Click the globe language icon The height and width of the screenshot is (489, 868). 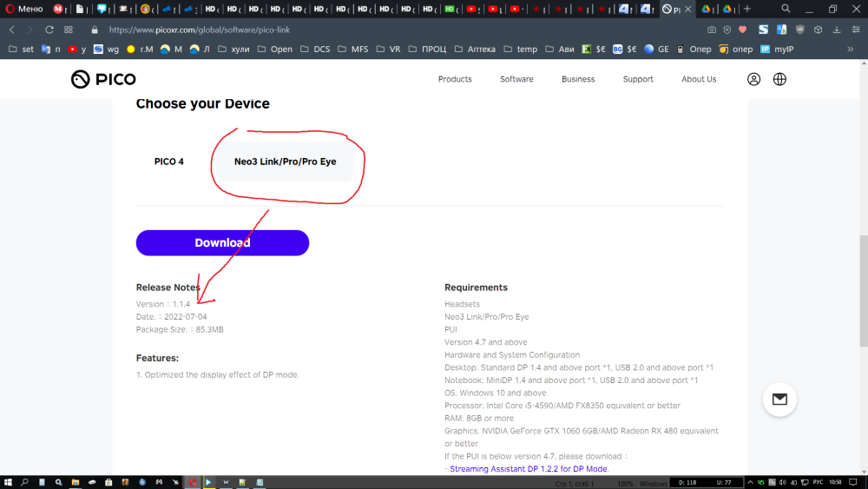(779, 79)
